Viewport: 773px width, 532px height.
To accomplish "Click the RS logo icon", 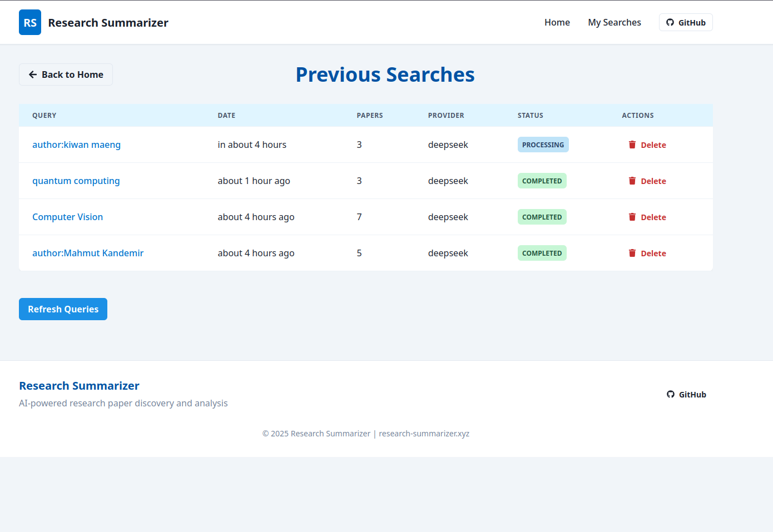I will [x=30, y=22].
